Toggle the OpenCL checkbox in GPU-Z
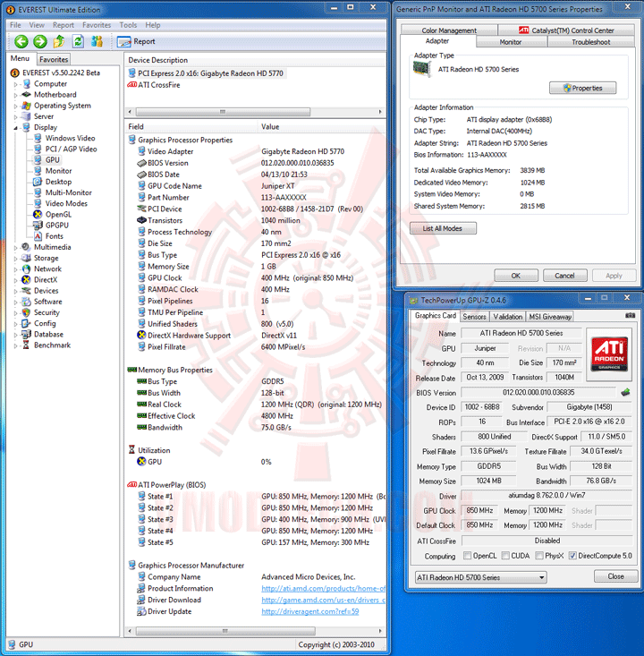This screenshot has height=656, width=644. click(467, 556)
